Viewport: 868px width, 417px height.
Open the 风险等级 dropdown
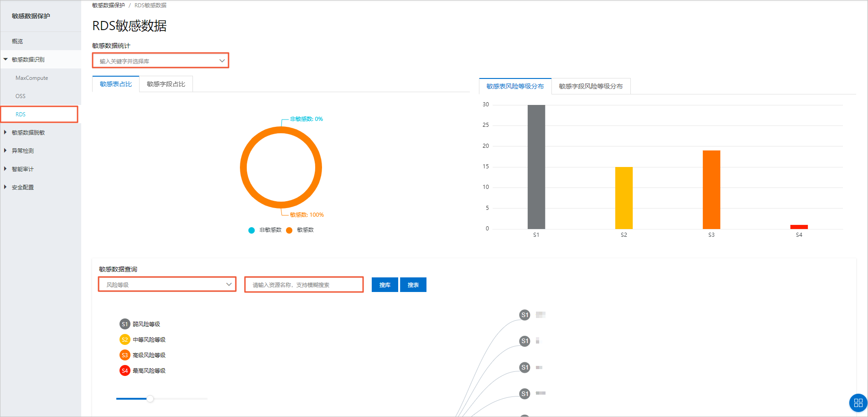[167, 285]
